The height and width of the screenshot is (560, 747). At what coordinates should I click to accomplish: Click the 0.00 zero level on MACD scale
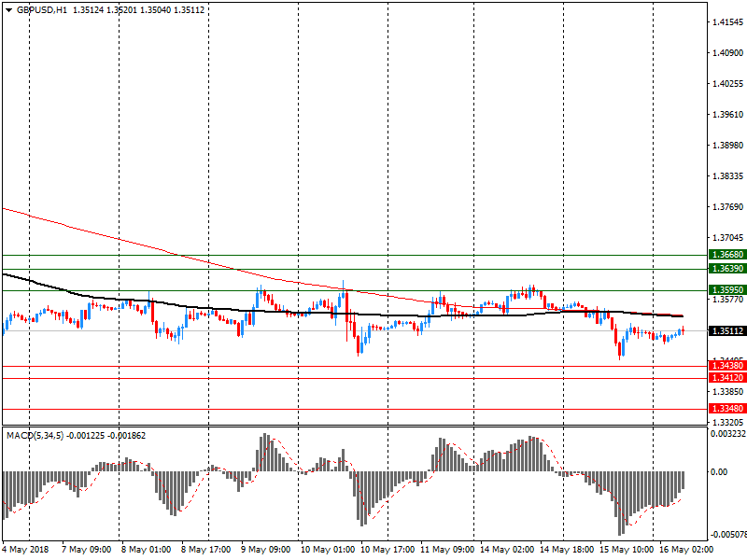[x=719, y=472]
